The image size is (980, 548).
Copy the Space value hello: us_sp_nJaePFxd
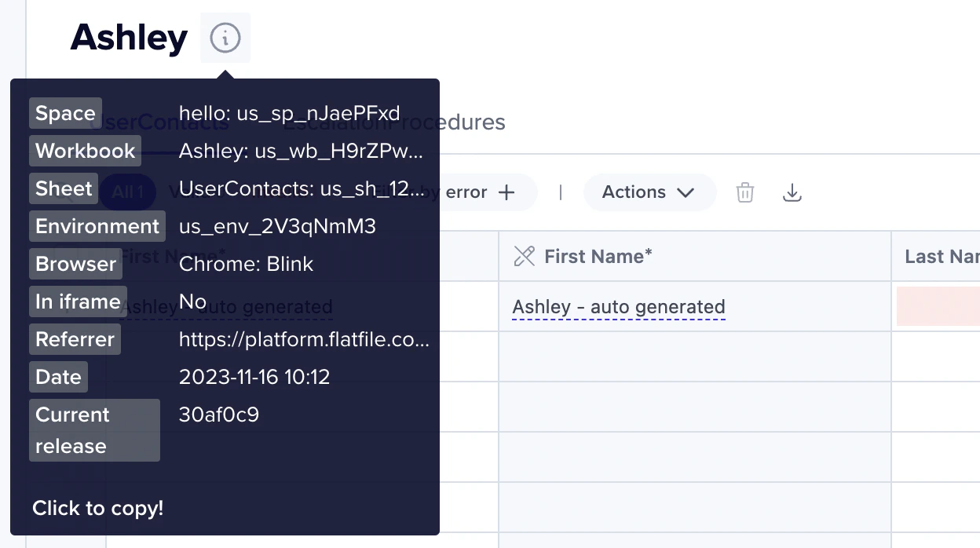290,113
